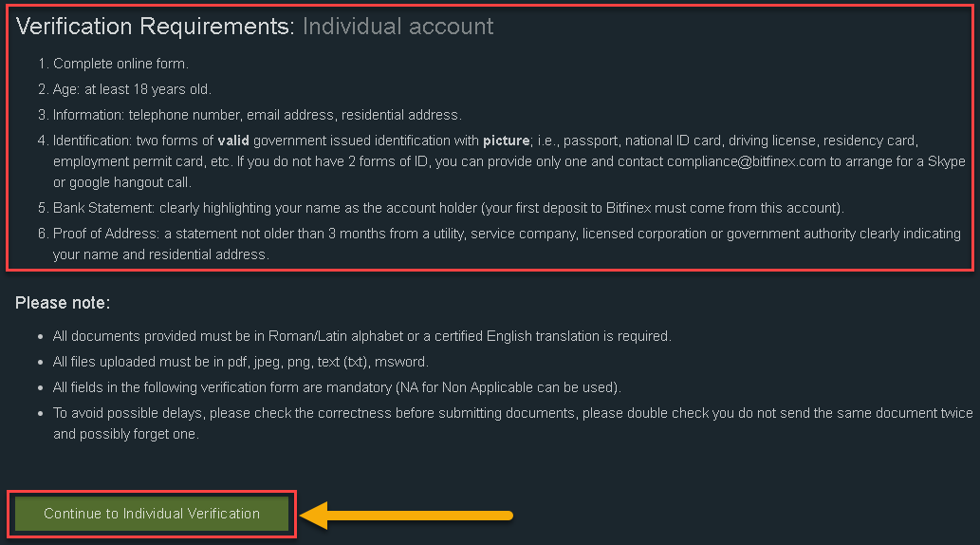The height and width of the screenshot is (545, 980).
Task: Click the bold word picture
Action: coord(507,141)
